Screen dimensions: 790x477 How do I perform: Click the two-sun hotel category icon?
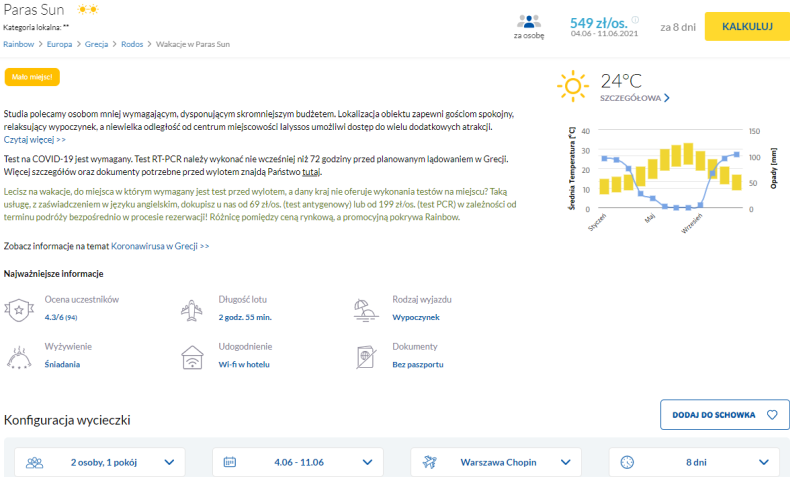(x=88, y=10)
